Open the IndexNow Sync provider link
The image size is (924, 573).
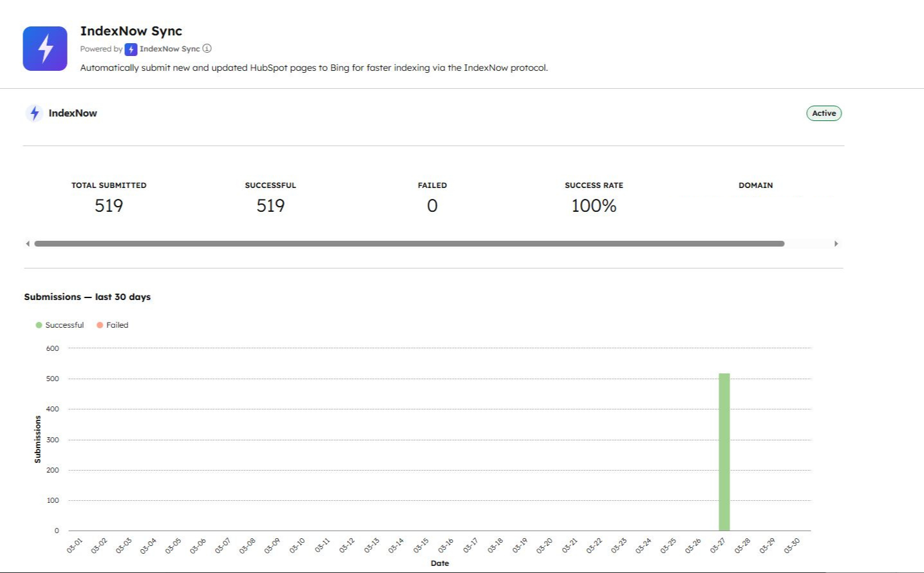click(169, 49)
